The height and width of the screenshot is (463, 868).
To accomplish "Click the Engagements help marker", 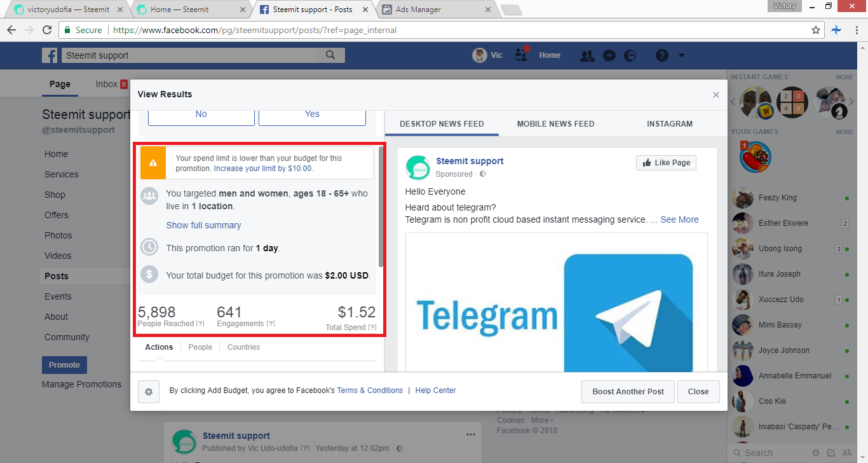I will pyautogui.click(x=270, y=324).
